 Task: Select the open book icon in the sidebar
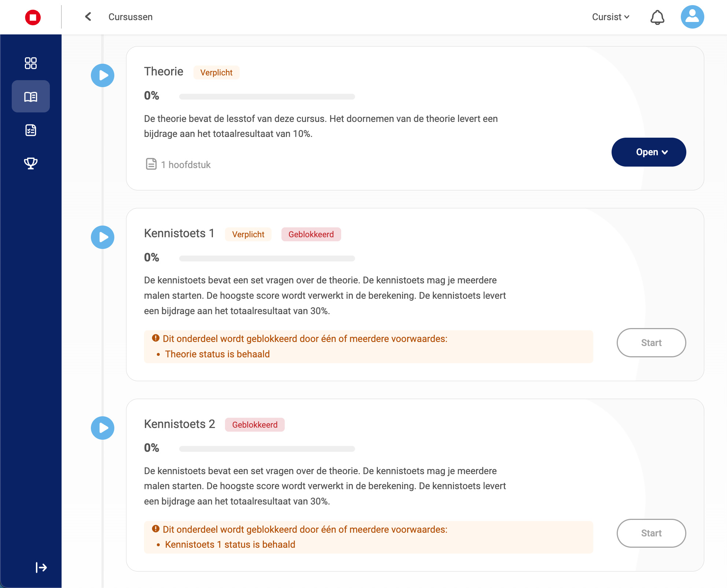(x=31, y=96)
